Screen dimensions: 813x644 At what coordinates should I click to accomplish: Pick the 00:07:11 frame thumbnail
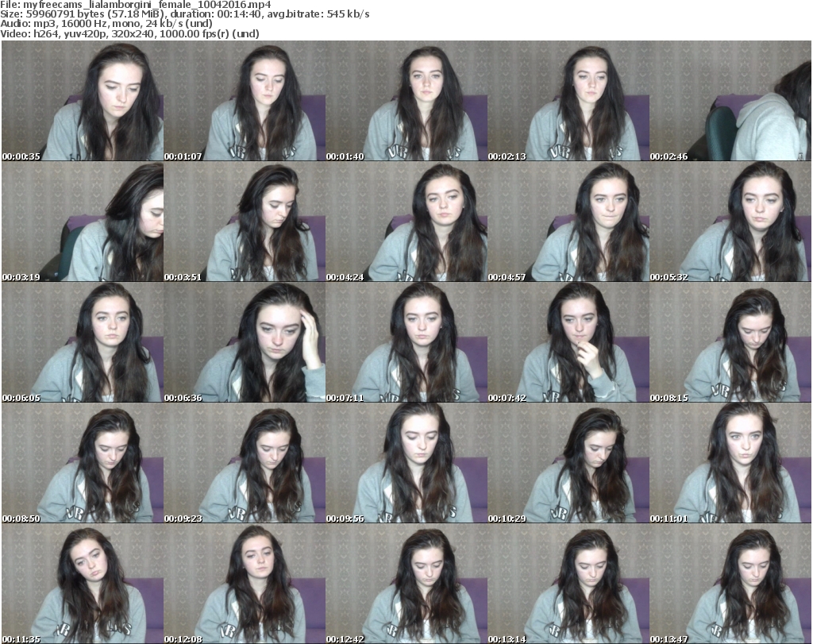406,342
